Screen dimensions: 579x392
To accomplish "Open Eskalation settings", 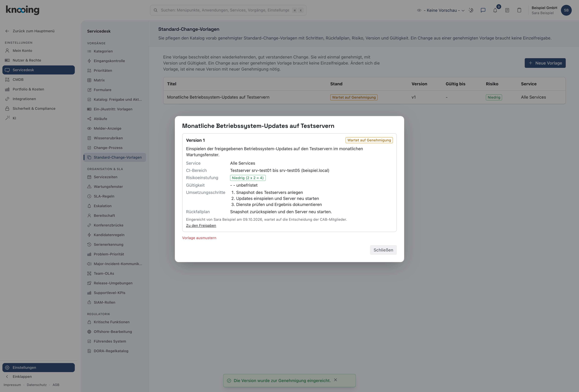I will pyautogui.click(x=115, y=206).
